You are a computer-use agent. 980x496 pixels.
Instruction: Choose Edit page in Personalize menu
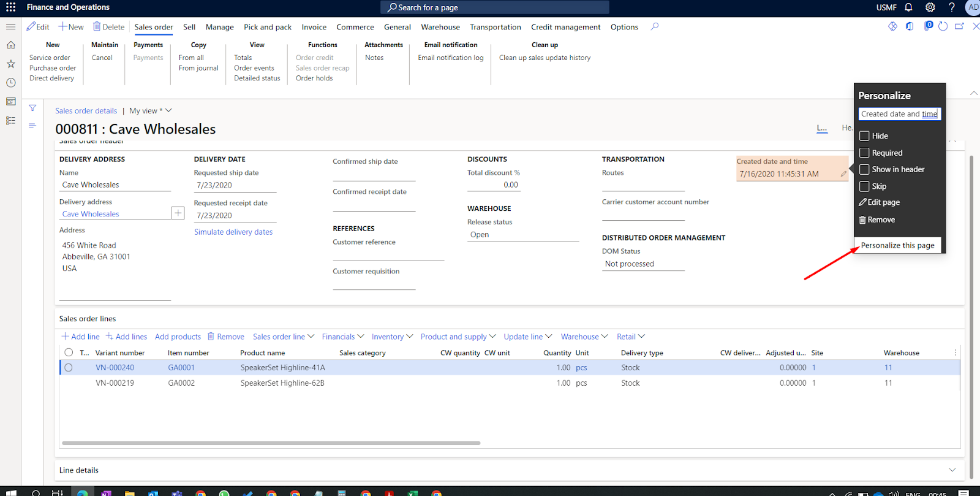click(x=880, y=202)
